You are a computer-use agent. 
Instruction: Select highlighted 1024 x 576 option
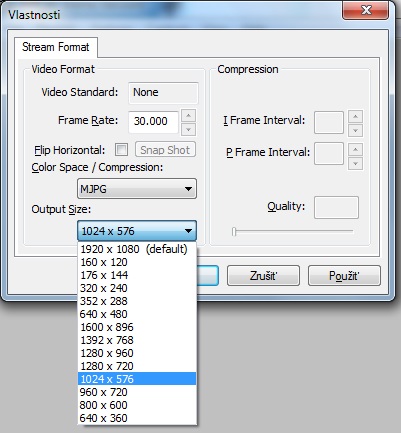click(137, 379)
